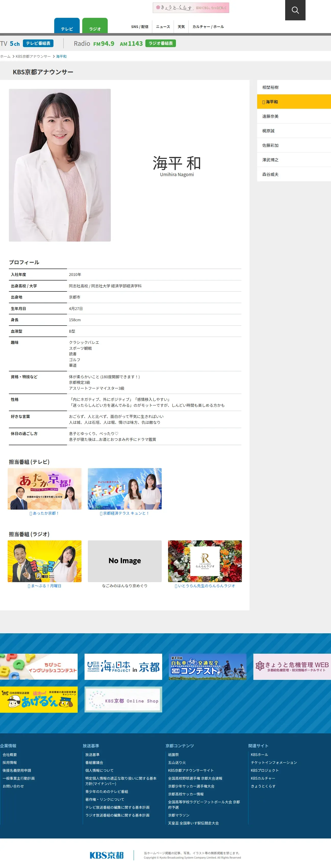
Task: Open 一般事業主行動計画 footer link
Action: point(19,778)
